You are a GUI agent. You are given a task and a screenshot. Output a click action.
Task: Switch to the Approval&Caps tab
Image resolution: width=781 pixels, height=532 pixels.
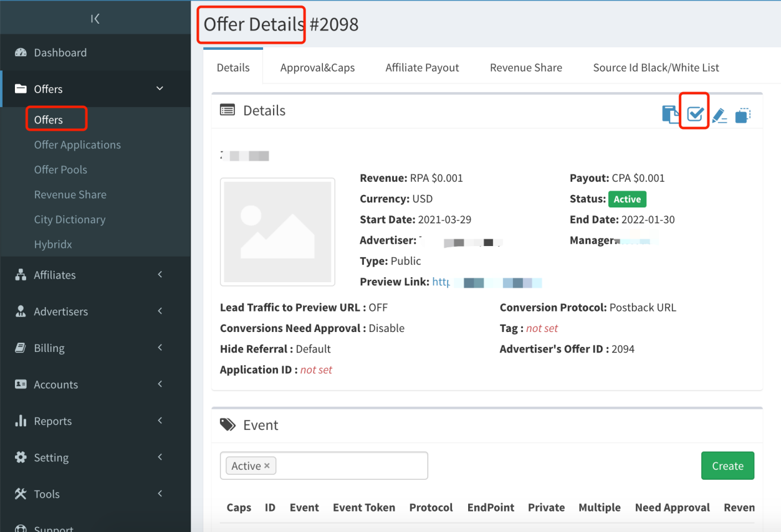[317, 67]
